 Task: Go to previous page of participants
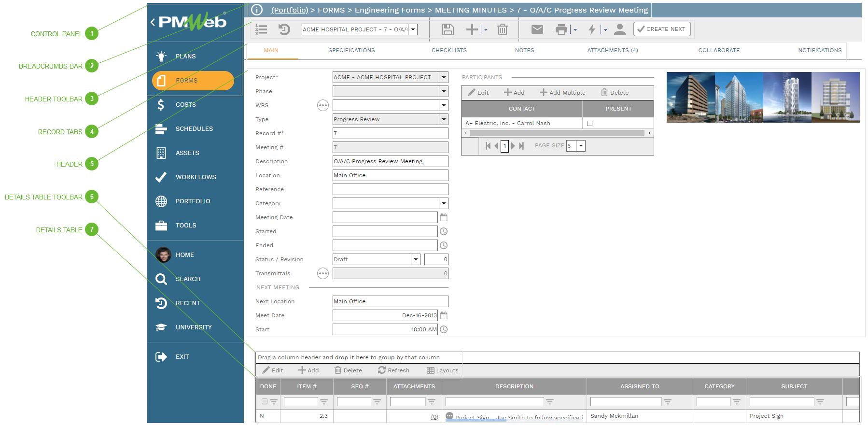496,146
